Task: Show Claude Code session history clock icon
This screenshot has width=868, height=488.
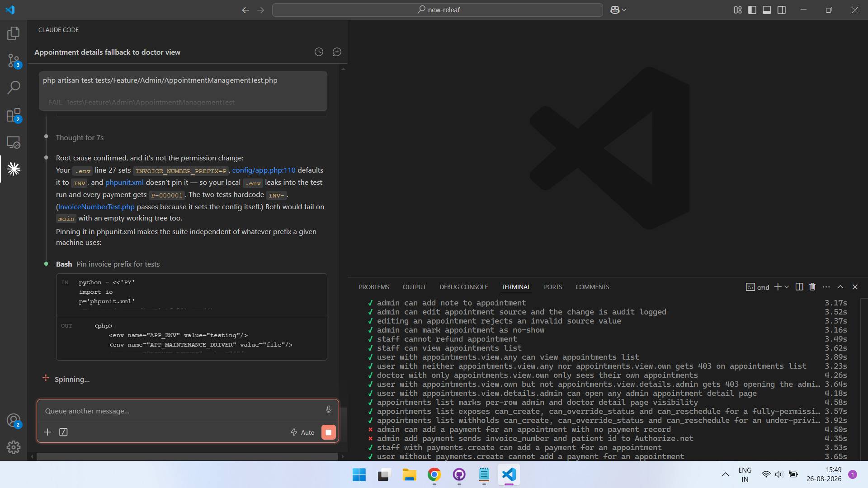Action: point(319,52)
